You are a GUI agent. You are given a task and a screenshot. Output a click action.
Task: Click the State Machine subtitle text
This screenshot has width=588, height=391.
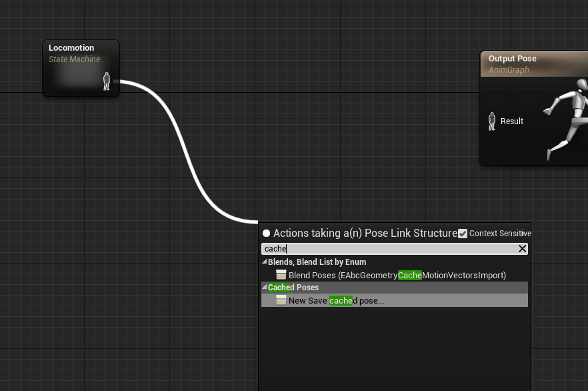(74, 59)
